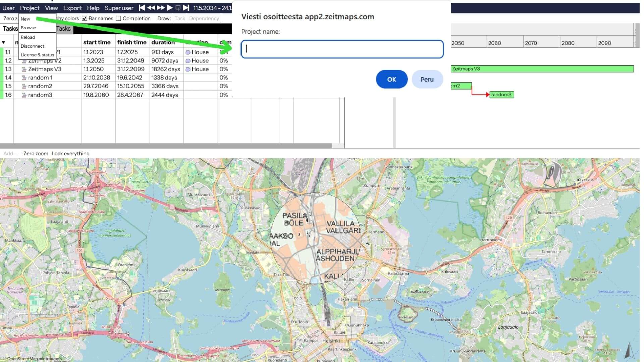
Task: Open the Export menu
Action: point(72,8)
